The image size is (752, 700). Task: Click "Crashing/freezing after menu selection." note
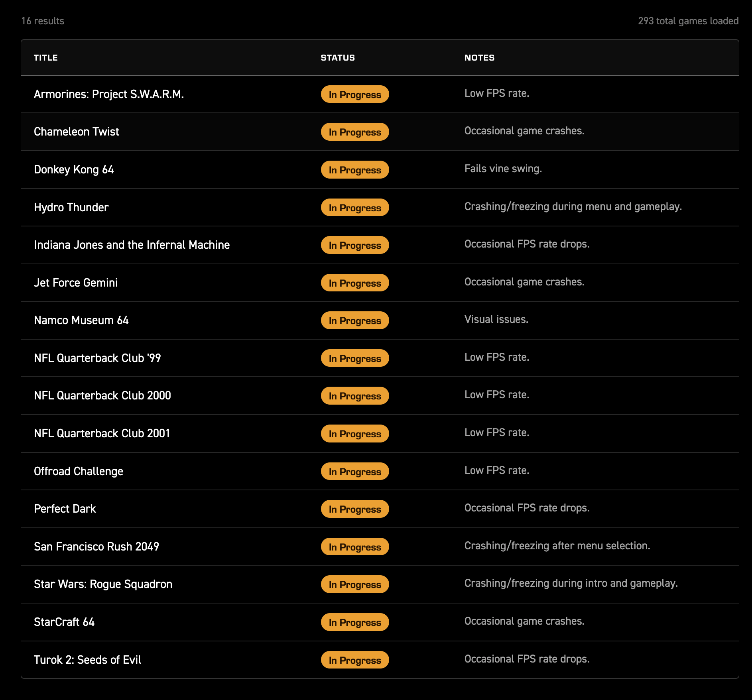[557, 546]
